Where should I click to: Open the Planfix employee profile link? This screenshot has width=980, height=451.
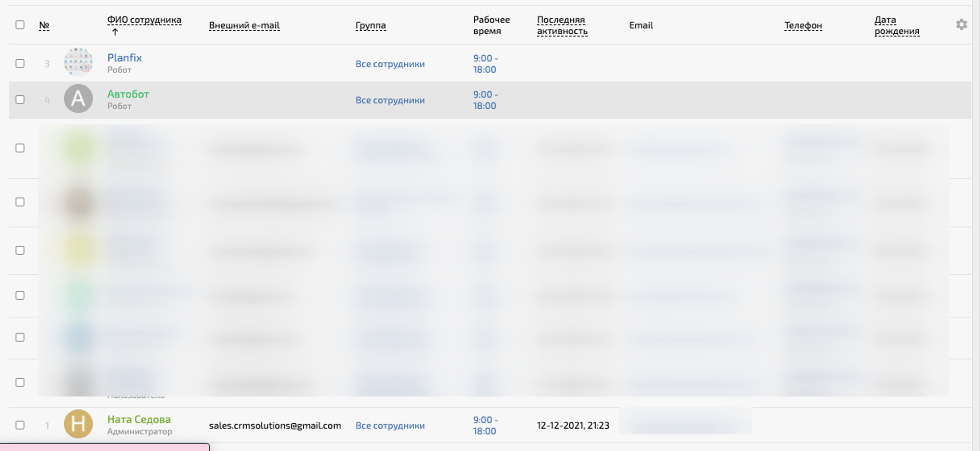124,58
